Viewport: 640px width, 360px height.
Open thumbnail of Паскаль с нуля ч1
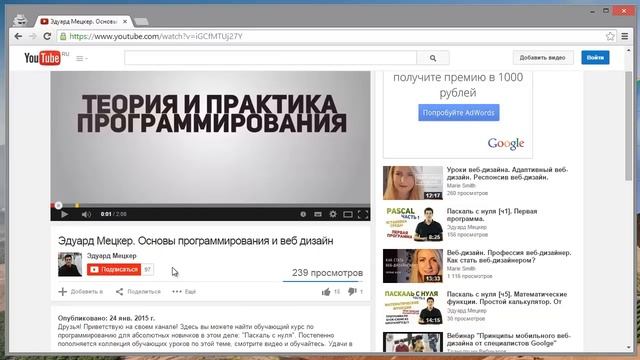(x=413, y=224)
